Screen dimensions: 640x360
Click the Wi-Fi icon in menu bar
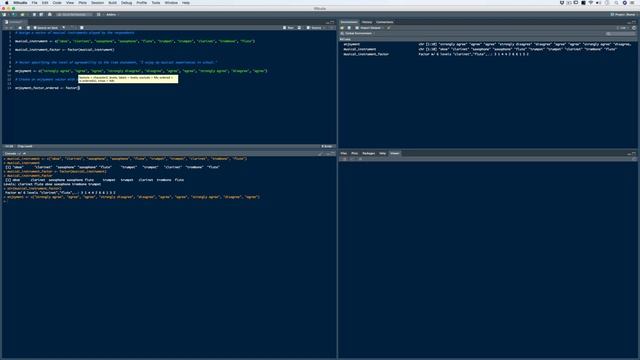click(x=591, y=2)
